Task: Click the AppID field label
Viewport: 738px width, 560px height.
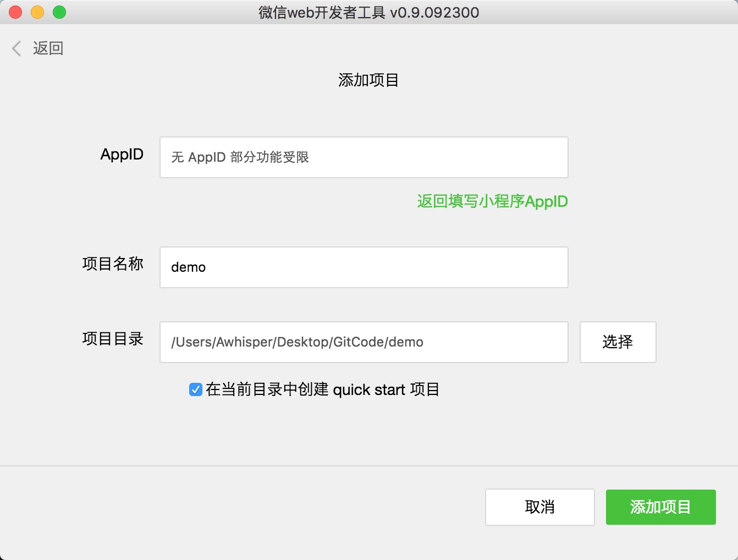Action: click(x=122, y=155)
